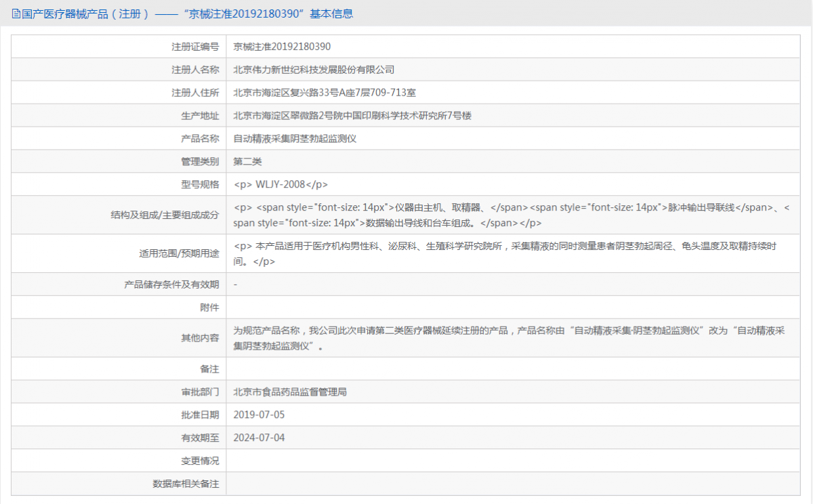Viewport: 813px width, 504px height.
Task: Select 北京伟力新世纪科技发展股份有限公司 company name
Action: click(314, 70)
